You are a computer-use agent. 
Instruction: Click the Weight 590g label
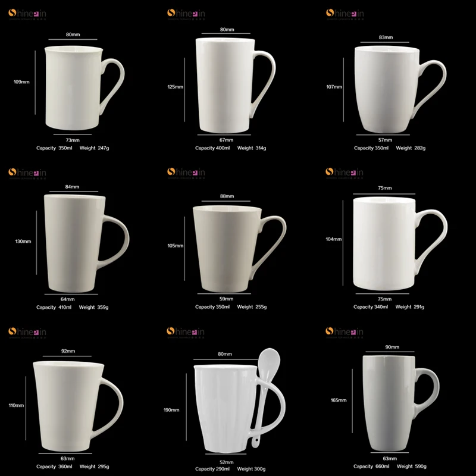[x=411, y=466]
